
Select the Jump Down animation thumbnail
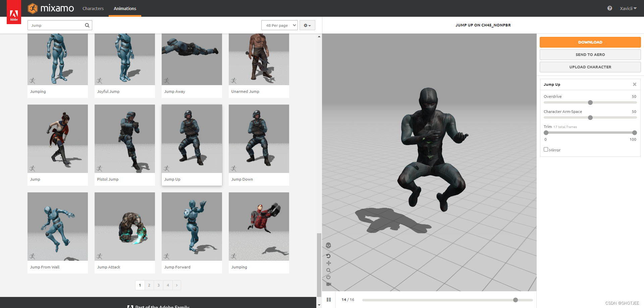[259, 139]
